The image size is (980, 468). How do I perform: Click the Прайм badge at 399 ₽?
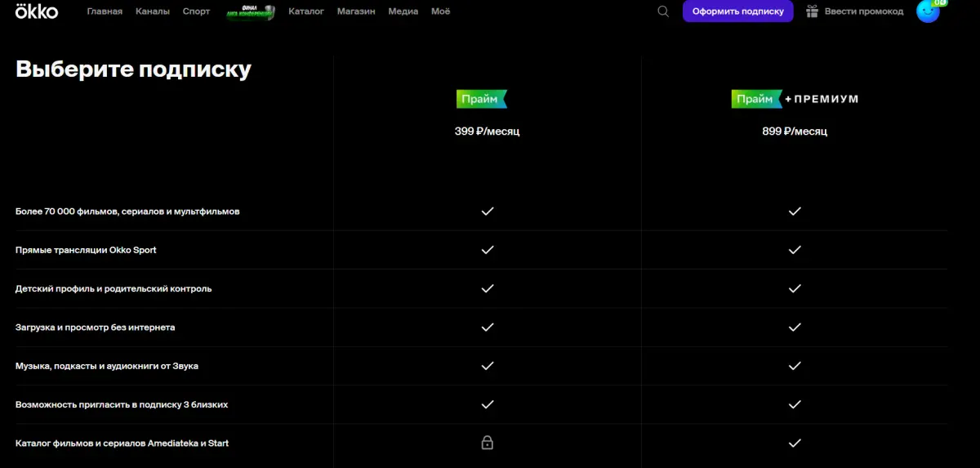pyautogui.click(x=482, y=99)
